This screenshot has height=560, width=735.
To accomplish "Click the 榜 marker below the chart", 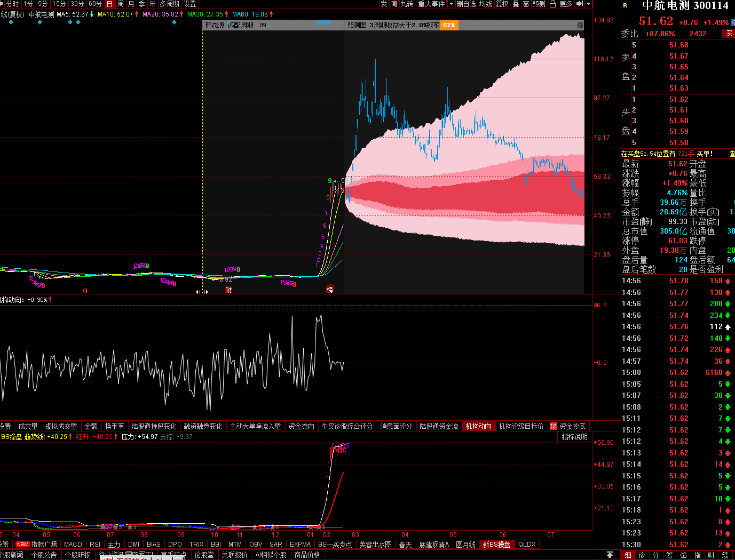I will [329, 290].
